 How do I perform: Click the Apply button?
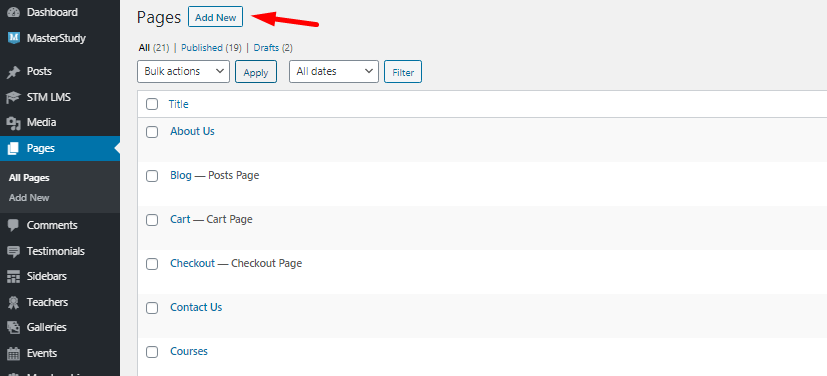(x=256, y=72)
